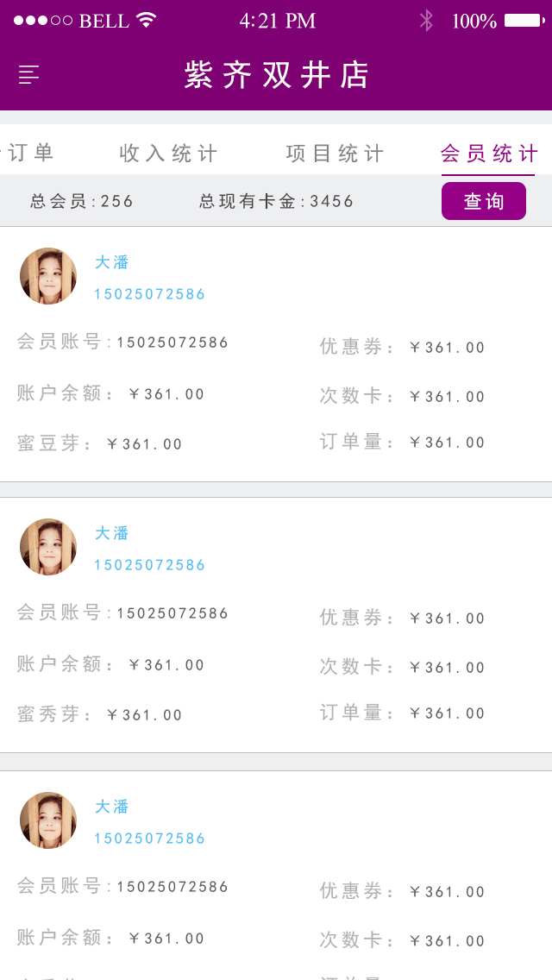This screenshot has height=980, width=552.
Task: Tap the first member's blue phone number
Action: [150, 294]
